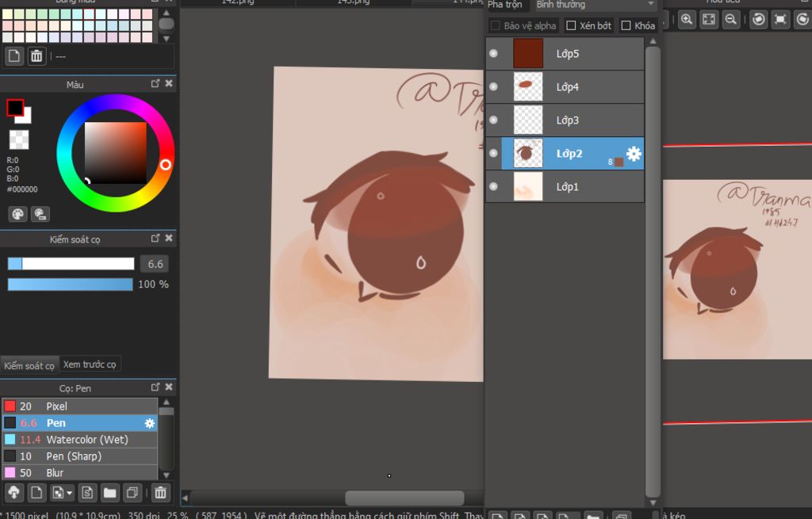Click the add bitmap brush icon
Image resolution: width=812 pixels, height=519 pixels.
click(x=58, y=492)
